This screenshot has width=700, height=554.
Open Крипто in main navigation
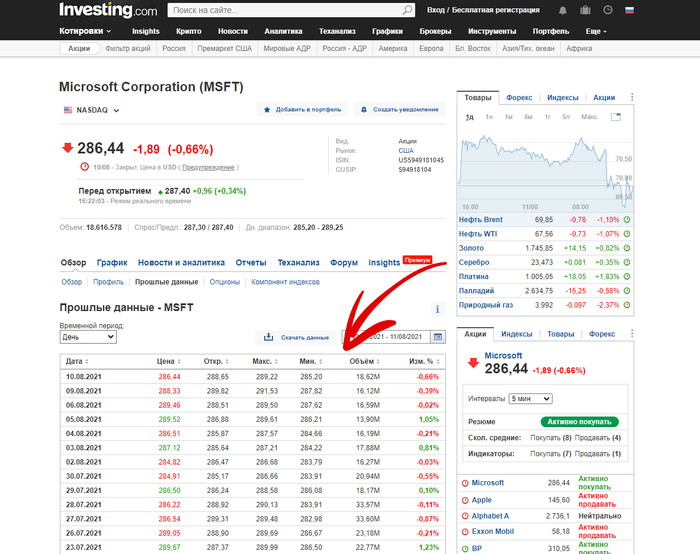[x=188, y=31]
